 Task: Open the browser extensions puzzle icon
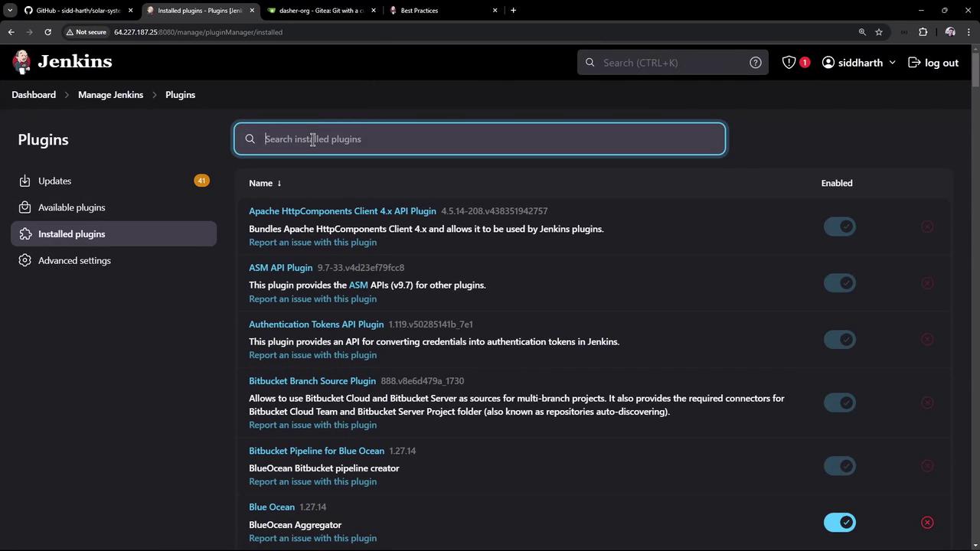click(x=923, y=32)
